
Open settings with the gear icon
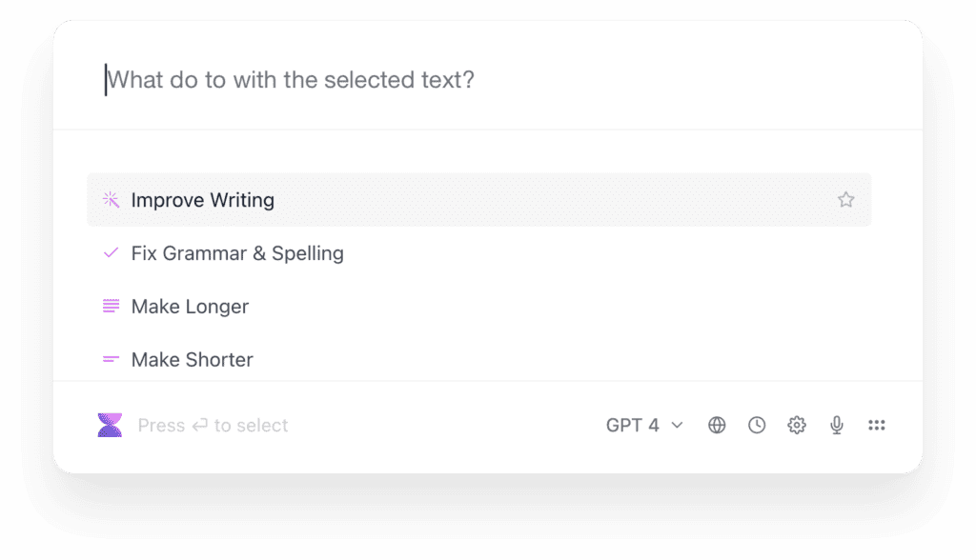pyautogui.click(x=797, y=425)
